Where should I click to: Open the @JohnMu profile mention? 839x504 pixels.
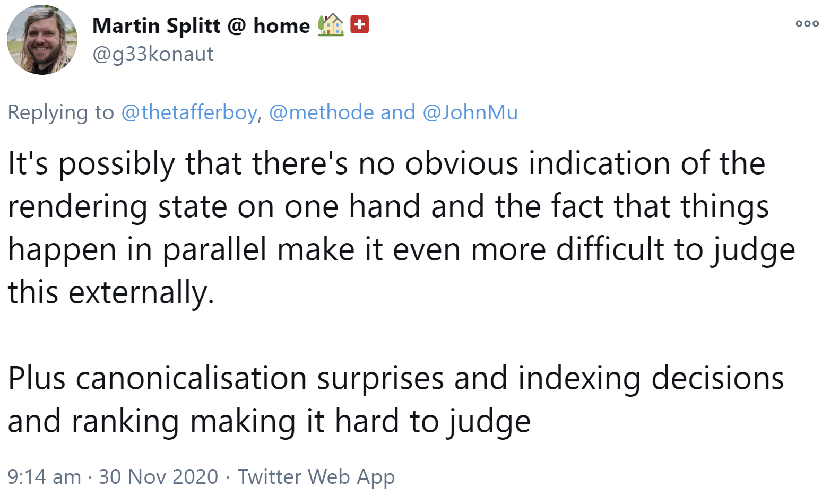(470, 112)
